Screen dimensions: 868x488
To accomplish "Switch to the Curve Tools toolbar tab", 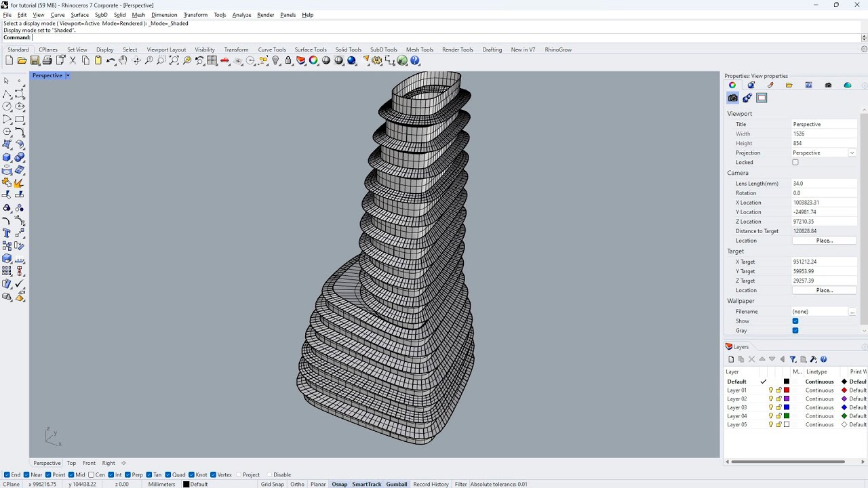I will pyautogui.click(x=272, y=49).
